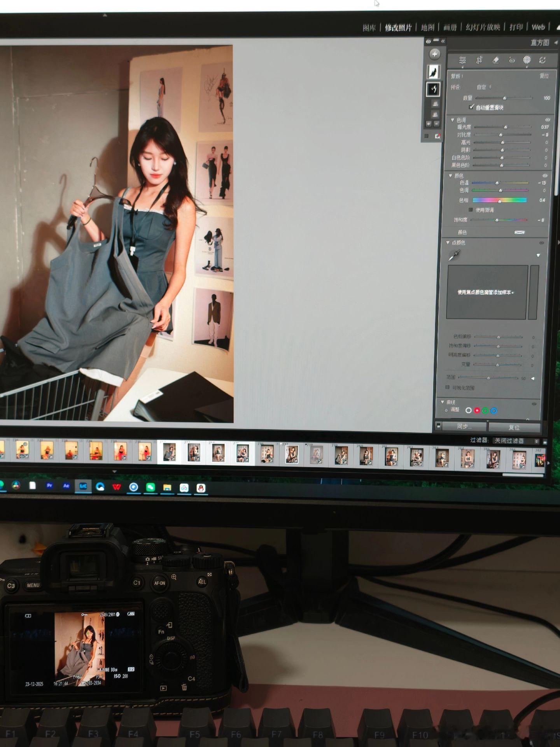Toggle 曲线 section eye visibility
Viewport: 560px width, 747px height.
tap(534, 404)
